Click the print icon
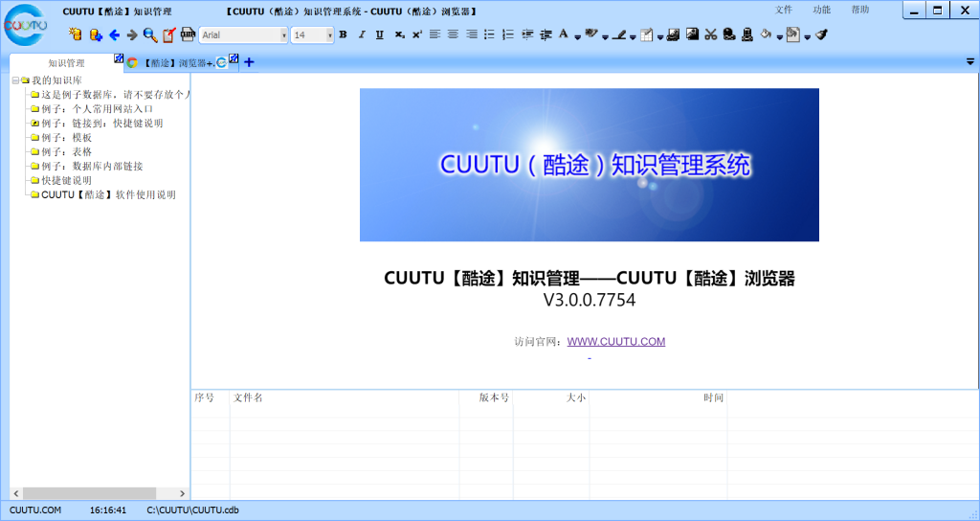 (x=188, y=34)
